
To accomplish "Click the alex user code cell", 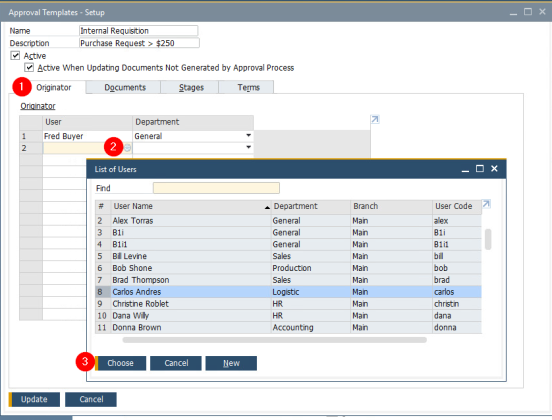I will point(457,221).
